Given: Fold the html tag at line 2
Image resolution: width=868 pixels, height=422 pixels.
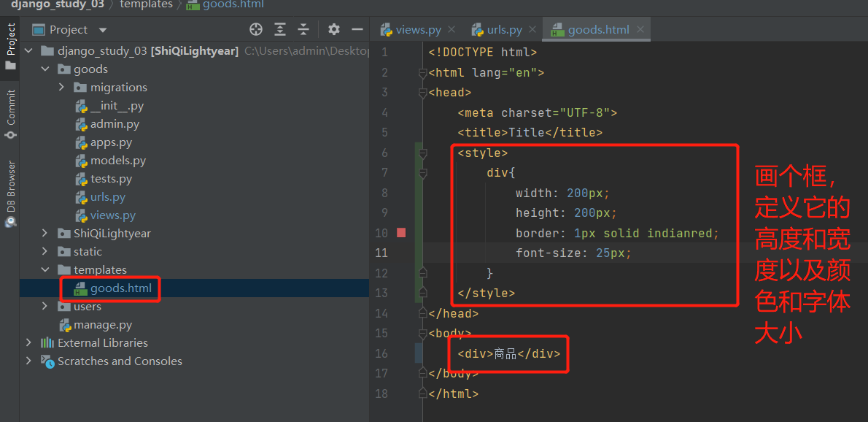Looking at the screenshot, I should 423,72.
